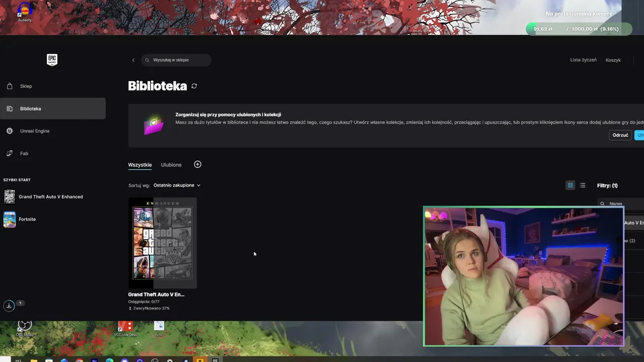Dismiss the banner with Odrzuć

pyautogui.click(x=620, y=135)
